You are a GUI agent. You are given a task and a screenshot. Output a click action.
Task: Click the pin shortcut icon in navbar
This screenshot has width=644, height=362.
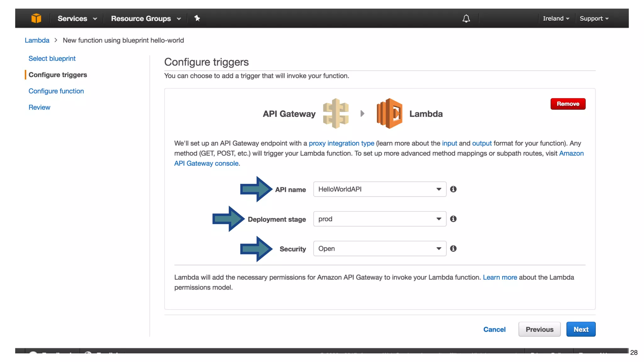pyautogui.click(x=197, y=18)
